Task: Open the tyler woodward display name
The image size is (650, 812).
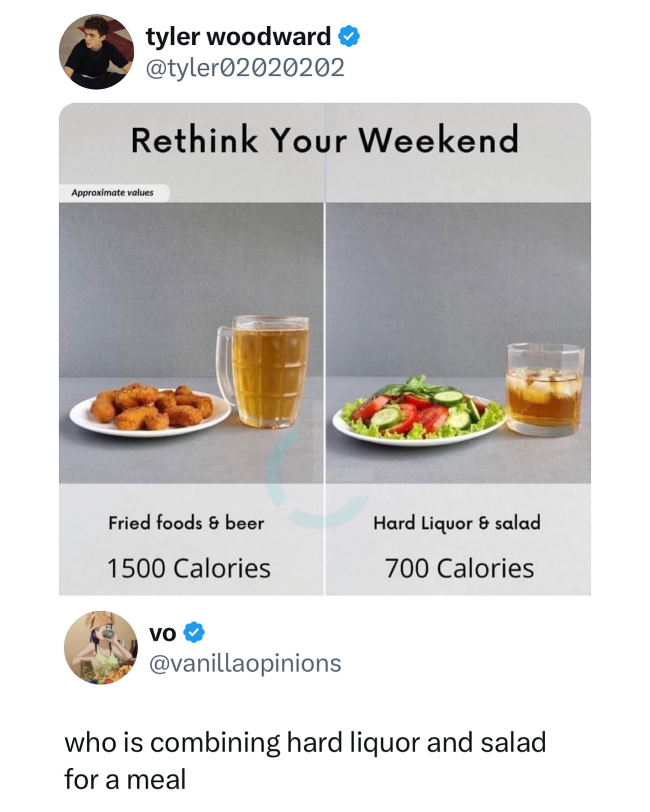Action: (238, 37)
